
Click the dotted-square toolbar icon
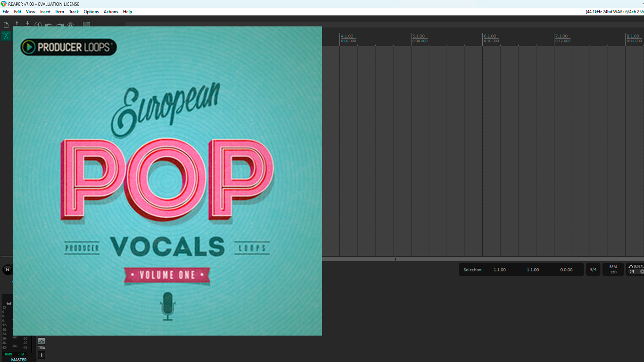[x=87, y=25]
